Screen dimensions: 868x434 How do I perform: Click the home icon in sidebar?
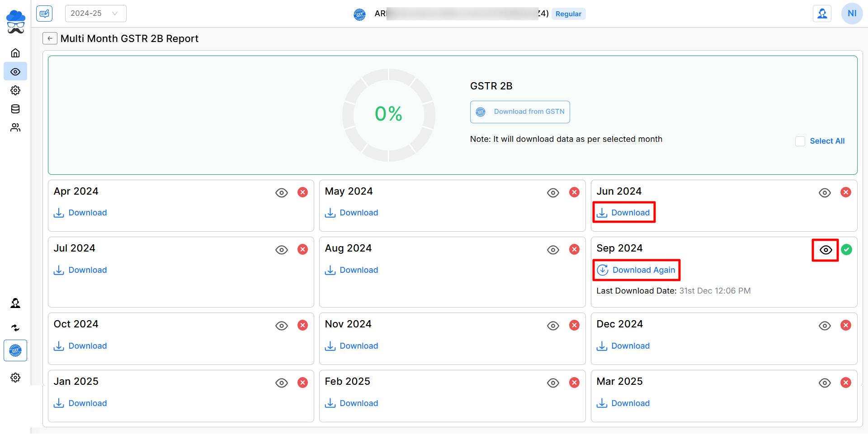(x=15, y=53)
